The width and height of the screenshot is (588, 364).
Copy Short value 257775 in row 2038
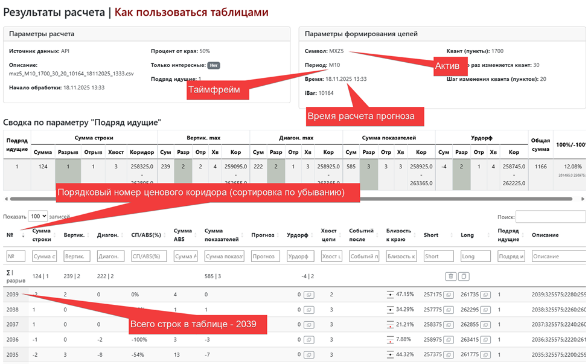click(x=450, y=310)
